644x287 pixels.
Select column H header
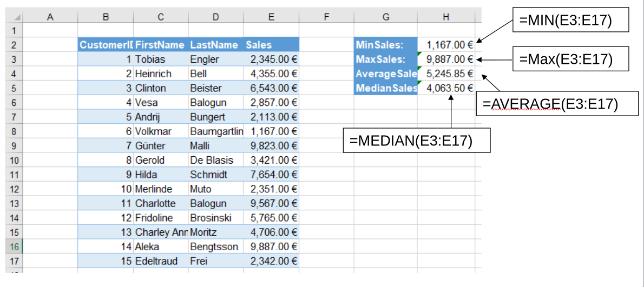pyautogui.click(x=446, y=17)
